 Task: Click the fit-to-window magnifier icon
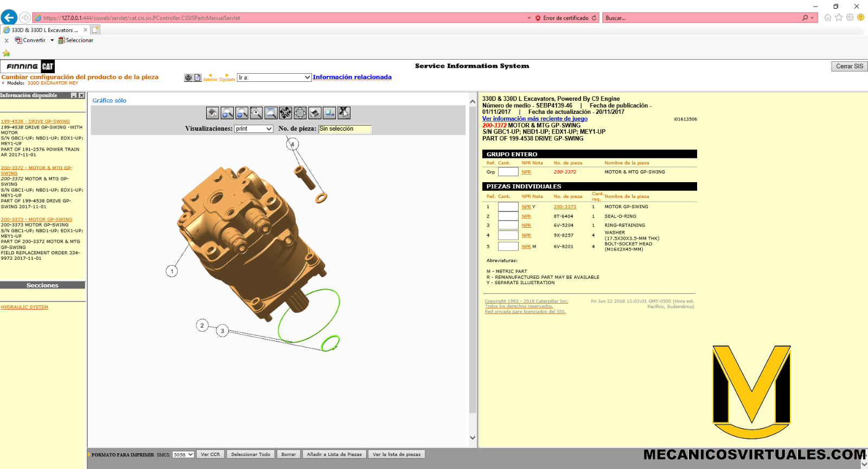click(x=271, y=113)
